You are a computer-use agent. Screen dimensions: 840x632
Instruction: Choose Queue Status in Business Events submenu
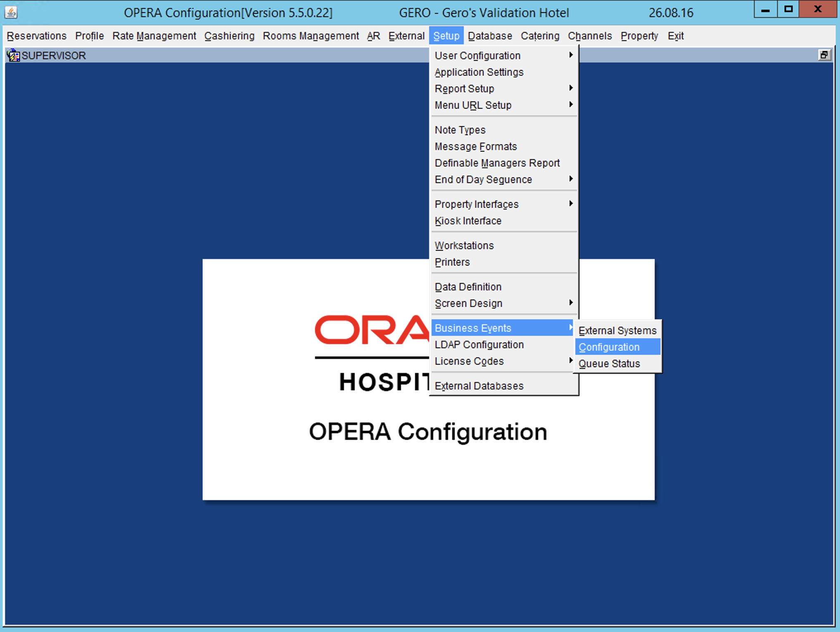(609, 364)
